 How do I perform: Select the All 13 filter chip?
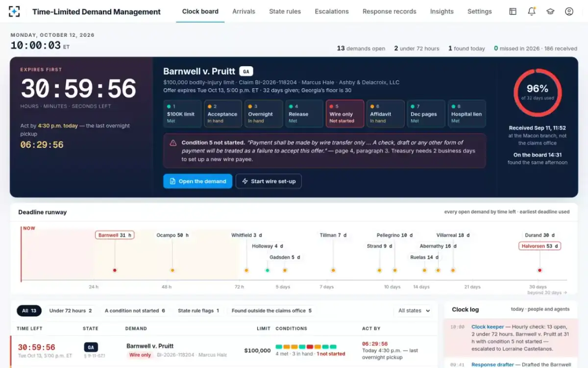point(29,311)
